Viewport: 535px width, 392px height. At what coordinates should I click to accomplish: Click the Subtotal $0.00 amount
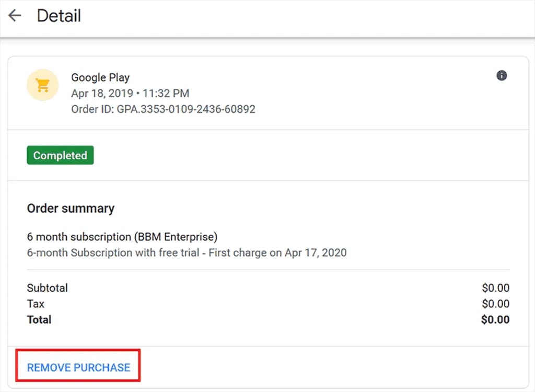point(495,288)
